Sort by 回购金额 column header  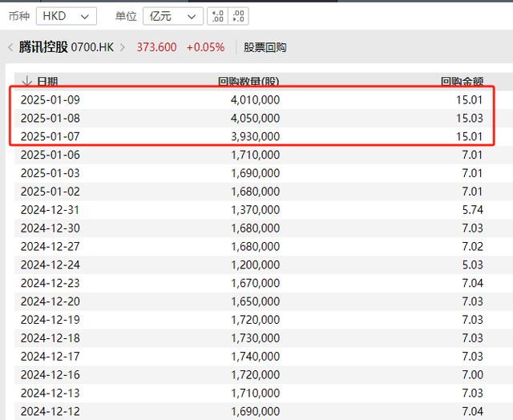[x=462, y=81]
